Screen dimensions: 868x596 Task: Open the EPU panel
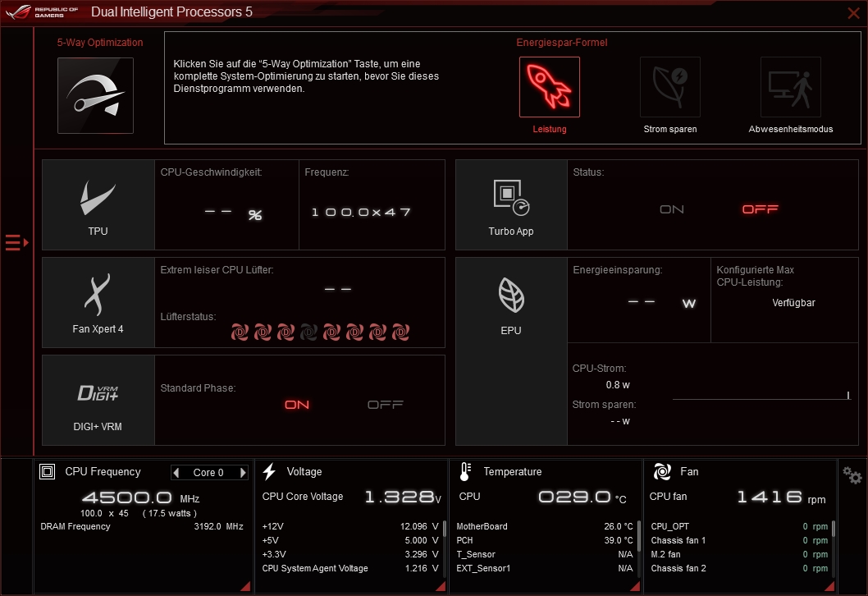[x=511, y=351]
